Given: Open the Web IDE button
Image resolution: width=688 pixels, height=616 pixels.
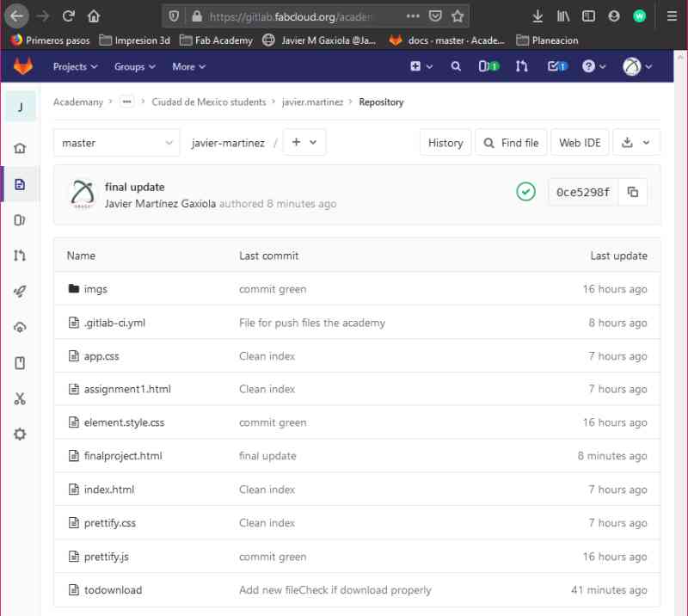Looking at the screenshot, I should tap(580, 143).
